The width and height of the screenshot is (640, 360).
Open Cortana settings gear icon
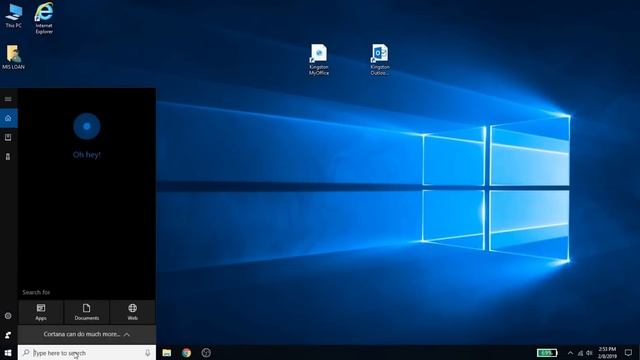click(x=8, y=316)
